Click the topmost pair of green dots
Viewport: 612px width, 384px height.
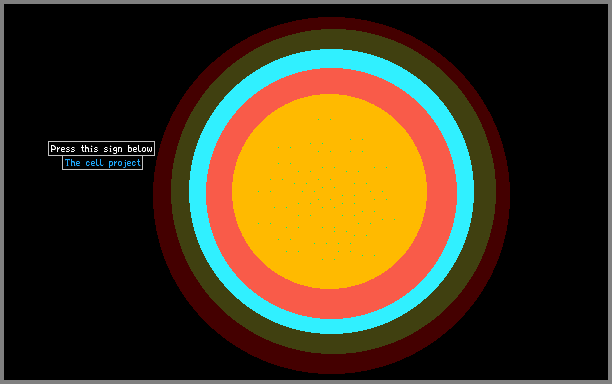coord(324,119)
